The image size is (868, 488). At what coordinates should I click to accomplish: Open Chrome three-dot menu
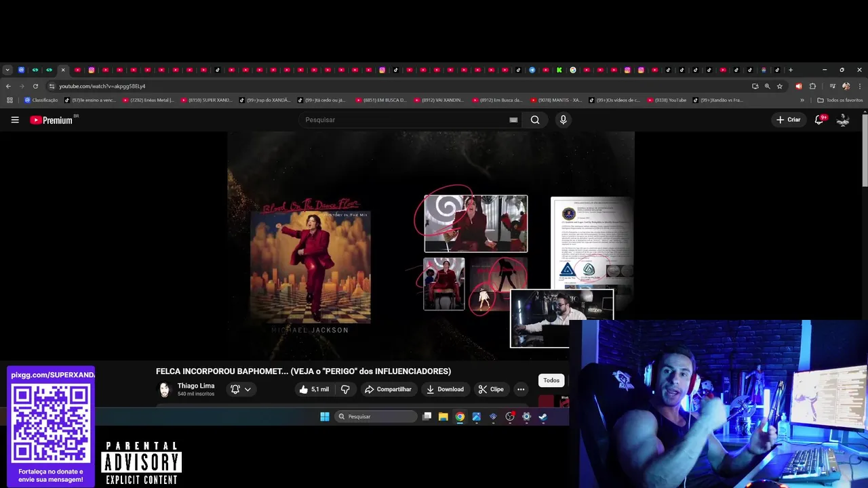[x=860, y=86]
